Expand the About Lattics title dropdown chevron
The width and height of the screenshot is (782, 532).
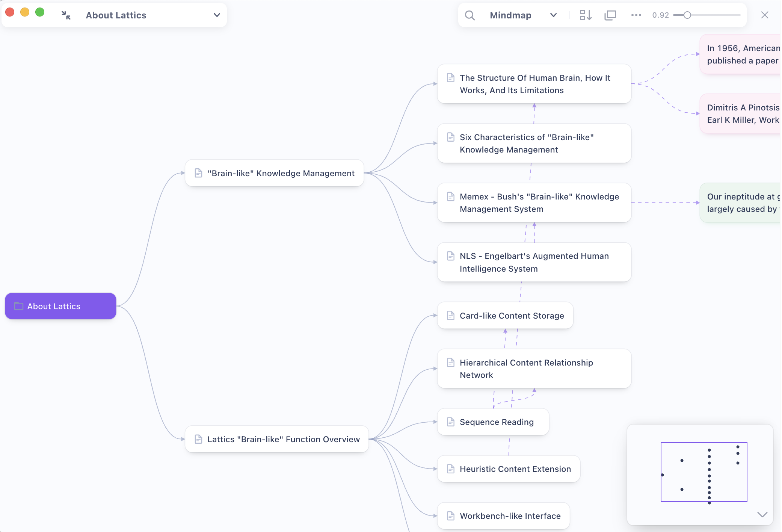(217, 15)
